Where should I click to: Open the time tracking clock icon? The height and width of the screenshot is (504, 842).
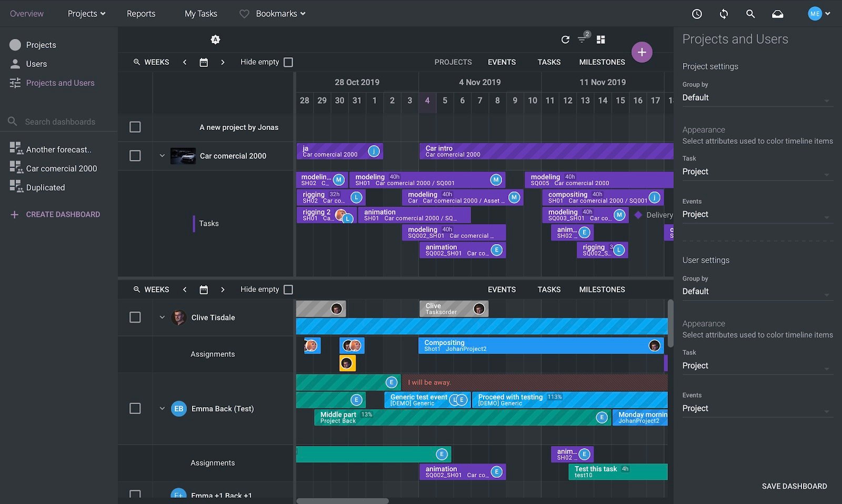coord(697,14)
